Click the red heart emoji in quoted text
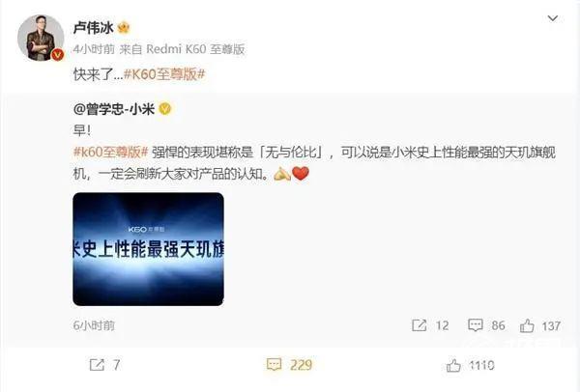This screenshot has height=392, width=580. click(x=301, y=173)
